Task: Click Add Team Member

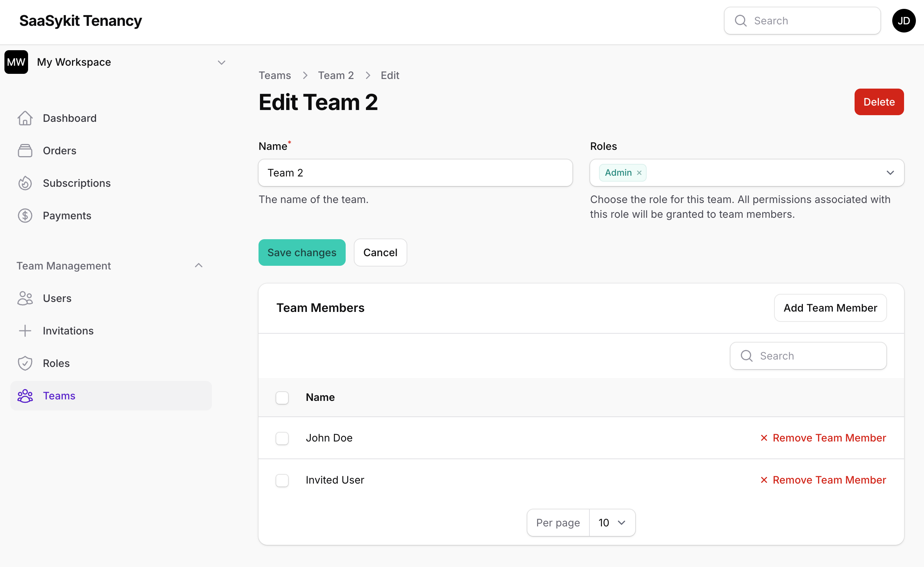Action: click(830, 307)
